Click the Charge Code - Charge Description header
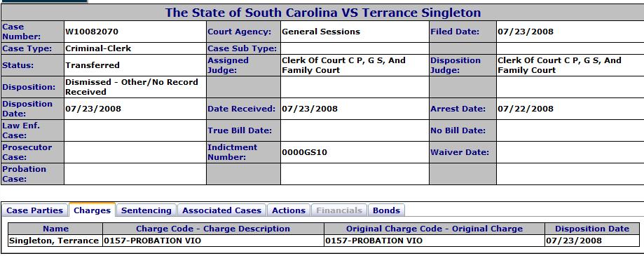Screen dimensions: 644x256 (x=213, y=229)
